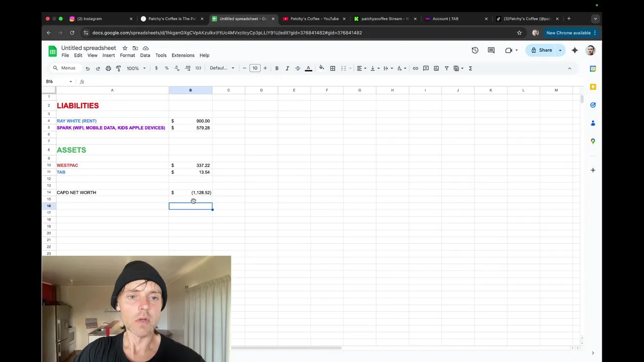The image size is (644, 362).
Task: Open text wrapping dropdown
Action: (387, 68)
